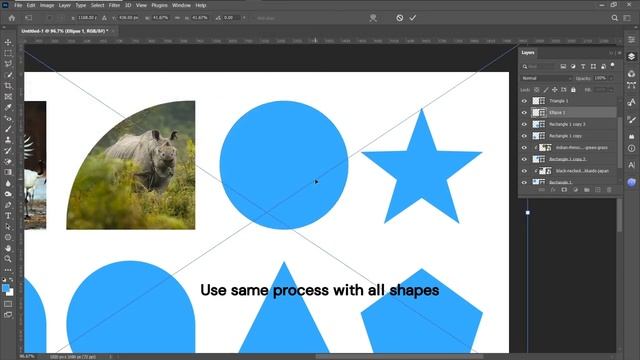Hide the black-necked crane photo layer
This screenshot has width=640, height=360.
coord(524,171)
